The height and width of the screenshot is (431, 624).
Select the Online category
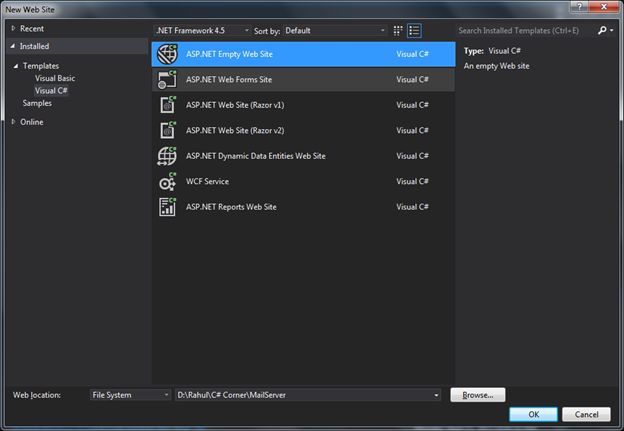[32, 122]
